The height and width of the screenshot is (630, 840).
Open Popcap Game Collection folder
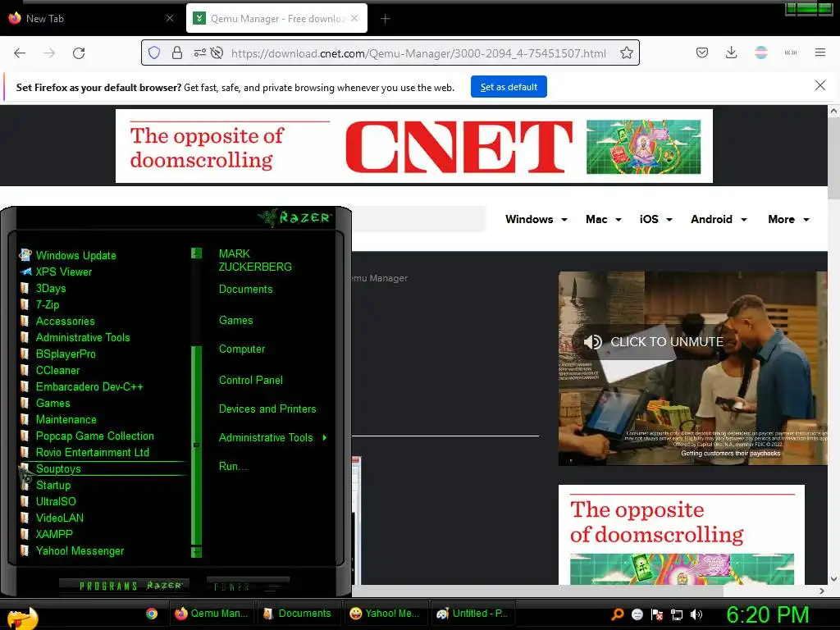[94, 436]
